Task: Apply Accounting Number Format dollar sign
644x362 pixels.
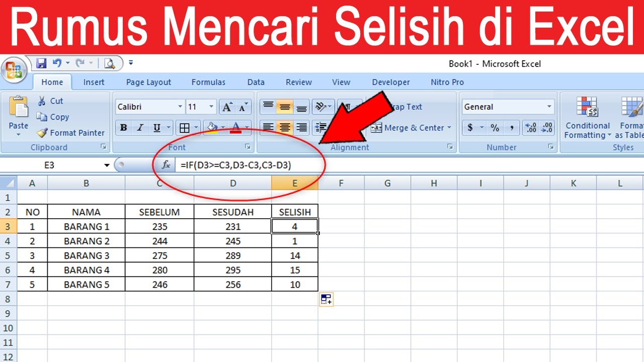Action: (470, 128)
